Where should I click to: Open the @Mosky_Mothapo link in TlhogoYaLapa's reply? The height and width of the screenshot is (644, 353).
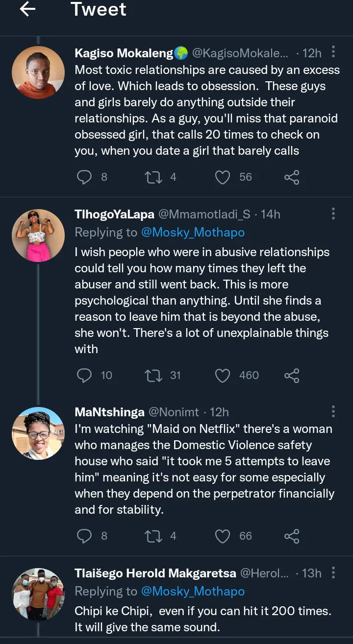click(x=193, y=233)
